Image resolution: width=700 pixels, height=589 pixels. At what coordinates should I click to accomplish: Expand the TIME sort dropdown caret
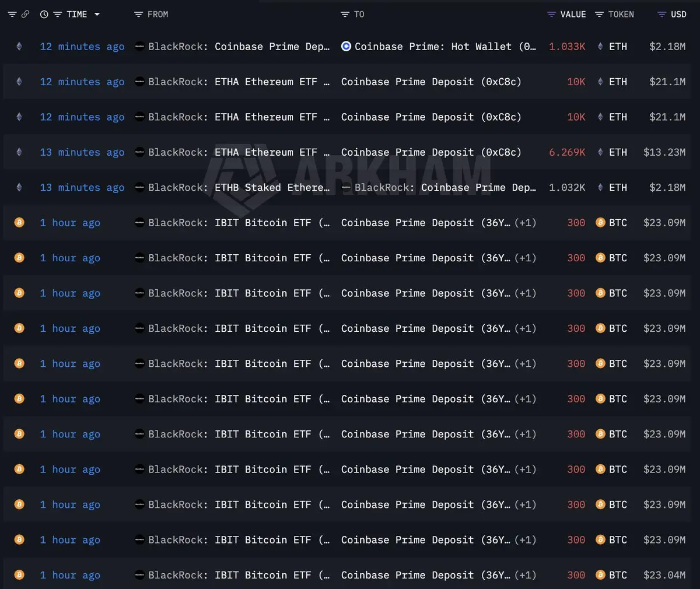pos(97,15)
